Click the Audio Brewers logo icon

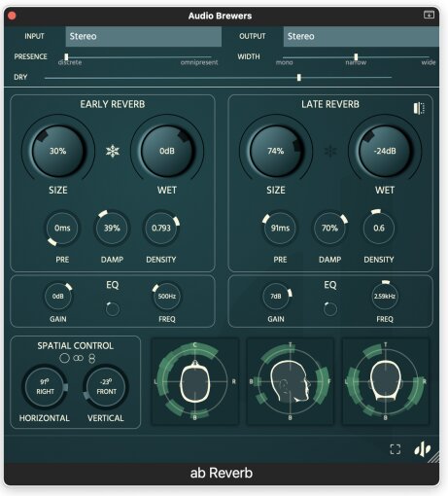(x=422, y=449)
